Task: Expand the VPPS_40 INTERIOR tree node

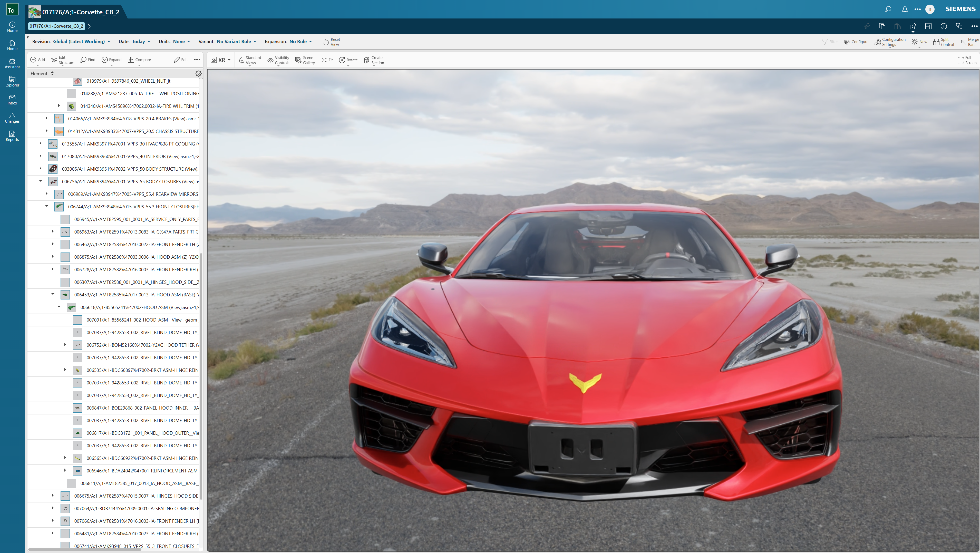Action: coord(41,156)
